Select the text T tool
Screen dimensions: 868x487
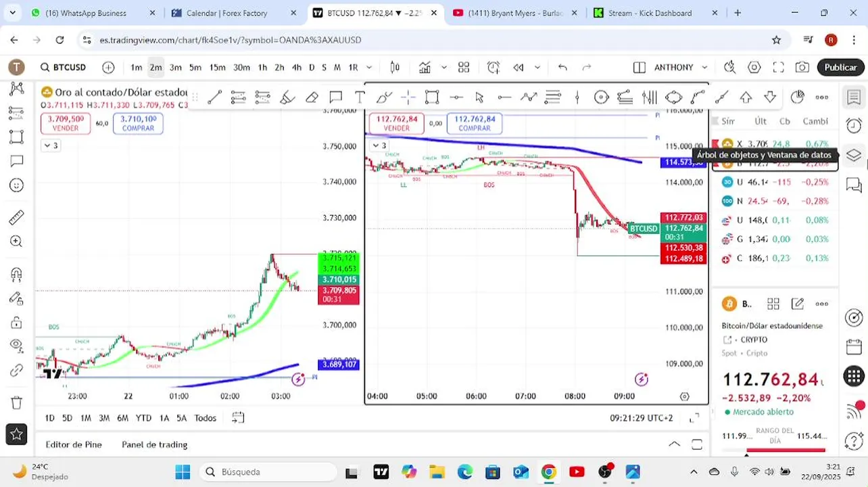point(360,97)
